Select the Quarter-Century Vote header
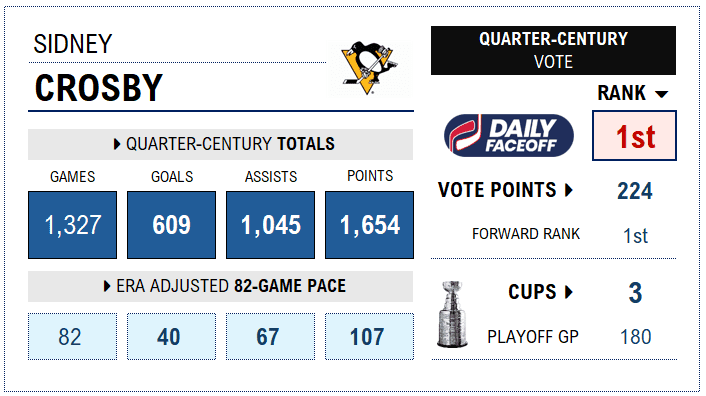706x396 pixels. [x=553, y=50]
